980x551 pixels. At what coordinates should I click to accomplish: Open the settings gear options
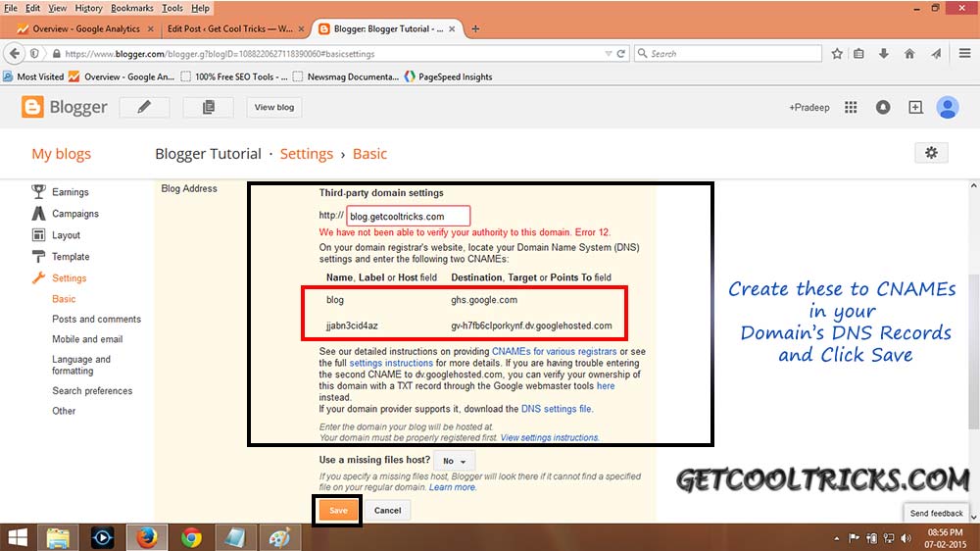(931, 153)
